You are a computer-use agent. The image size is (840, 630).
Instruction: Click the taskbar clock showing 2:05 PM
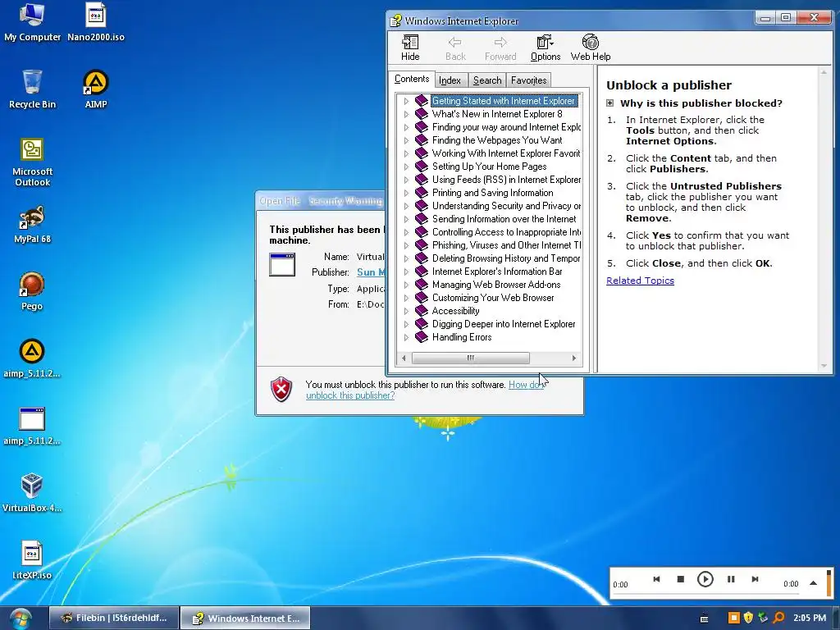(x=810, y=618)
